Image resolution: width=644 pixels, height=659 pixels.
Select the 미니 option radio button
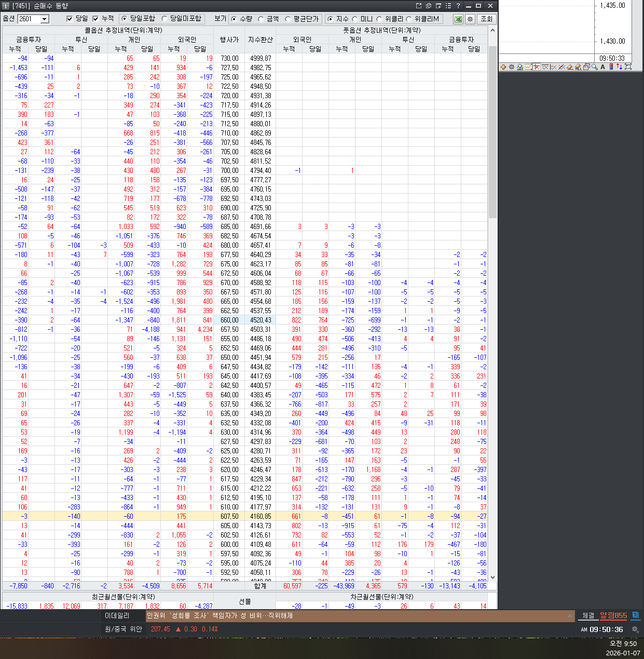(355, 19)
